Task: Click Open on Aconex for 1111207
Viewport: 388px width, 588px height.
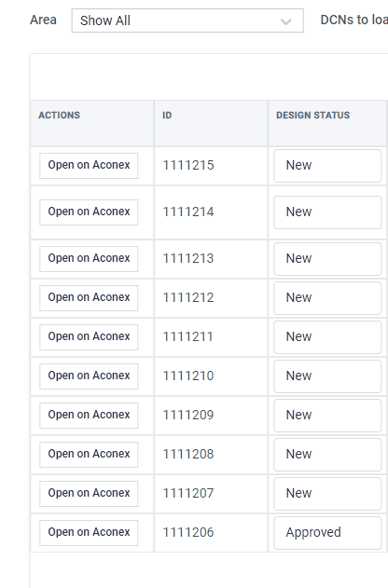Action: pyautogui.click(x=89, y=494)
